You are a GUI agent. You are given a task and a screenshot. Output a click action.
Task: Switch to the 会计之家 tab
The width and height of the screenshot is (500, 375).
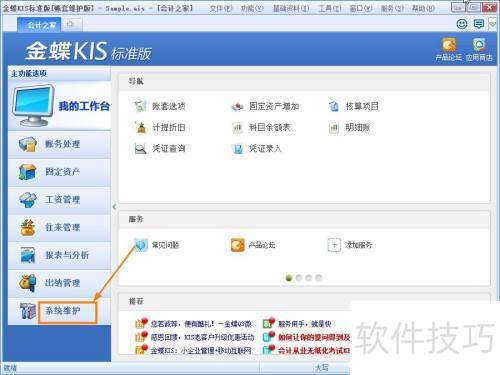tap(39, 25)
